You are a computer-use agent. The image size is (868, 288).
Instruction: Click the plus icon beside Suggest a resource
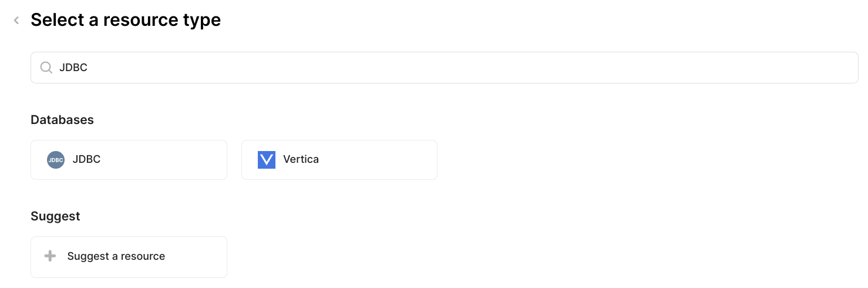[x=51, y=256]
